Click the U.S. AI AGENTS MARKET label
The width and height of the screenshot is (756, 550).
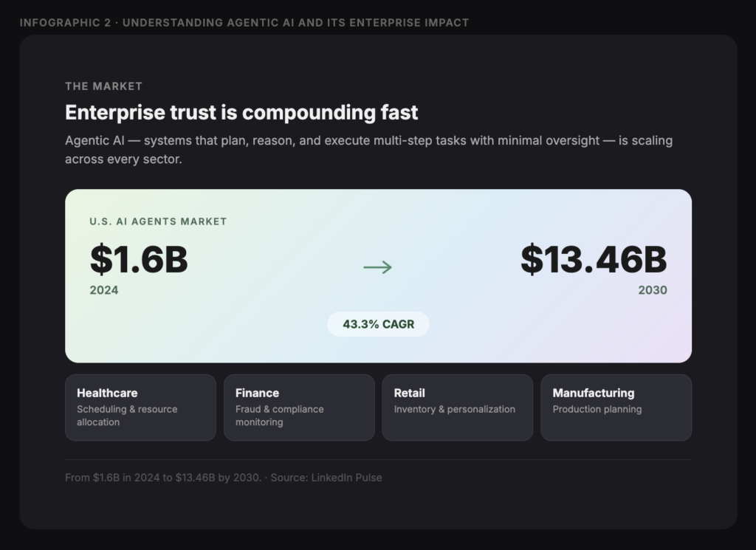point(158,221)
